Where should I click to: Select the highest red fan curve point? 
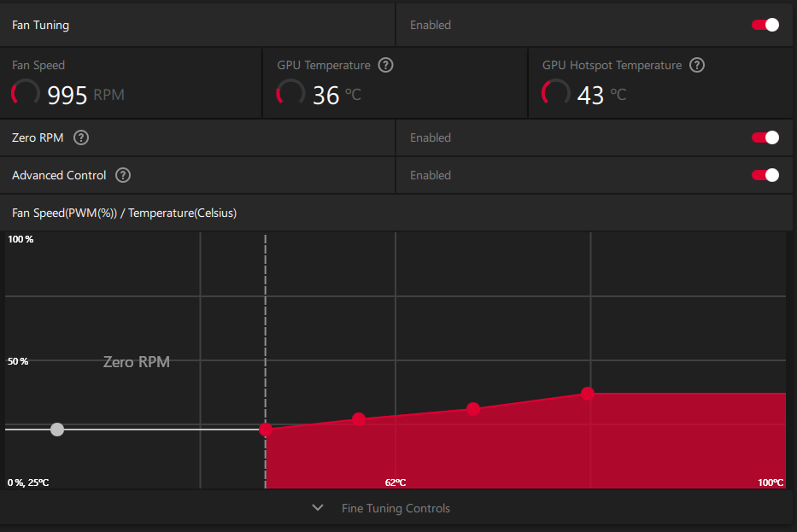[x=588, y=394]
